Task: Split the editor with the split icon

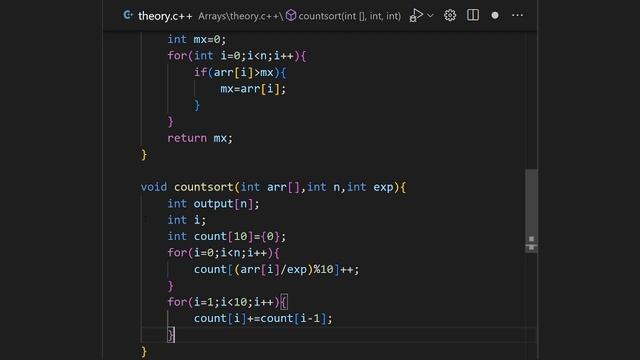Action: click(473, 15)
